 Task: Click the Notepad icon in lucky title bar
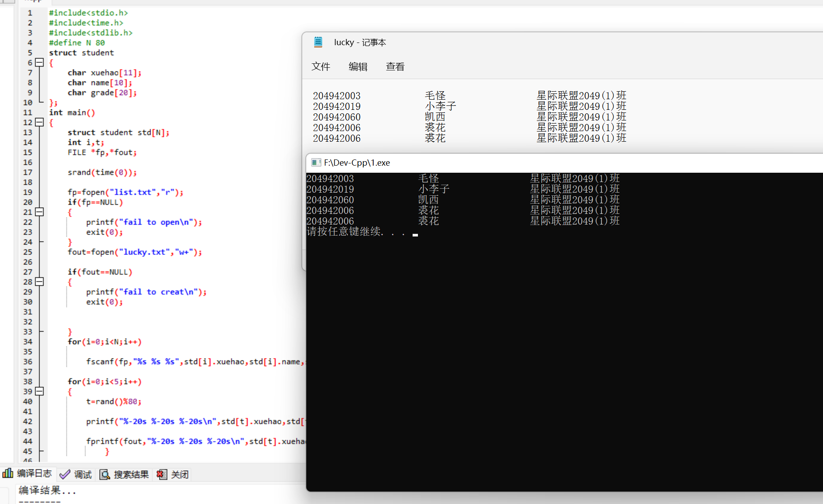click(x=318, y=42)
